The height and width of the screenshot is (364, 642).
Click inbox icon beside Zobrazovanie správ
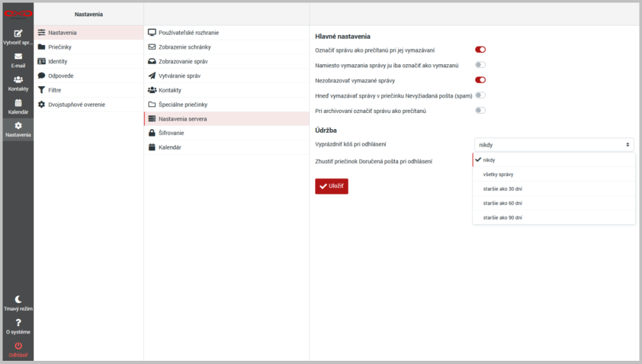(152, 61)
